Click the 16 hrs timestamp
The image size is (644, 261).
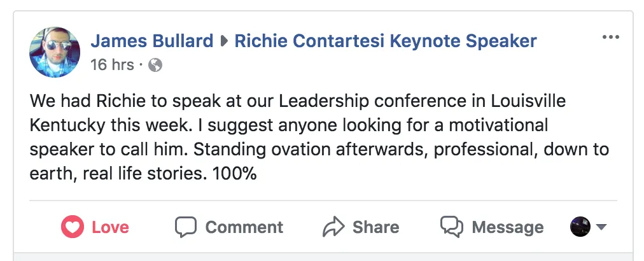click(112, 65)
